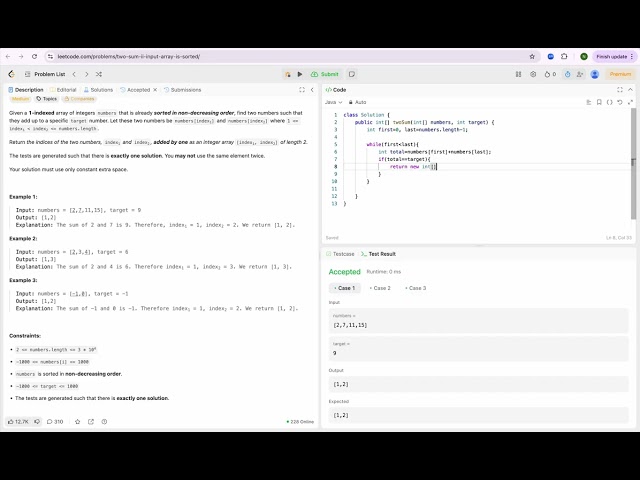Image resolution: width=640 pixels, height=480 pixels.
Task: Bookmark the code with the bookmark icon
Action: pyautogui.click(x=598, y=102)
